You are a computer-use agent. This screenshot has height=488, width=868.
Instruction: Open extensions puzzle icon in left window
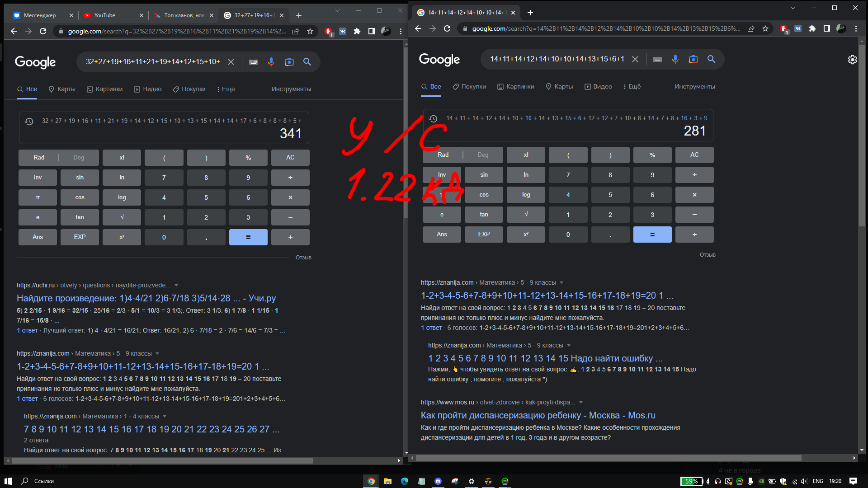tap(357, 31)
